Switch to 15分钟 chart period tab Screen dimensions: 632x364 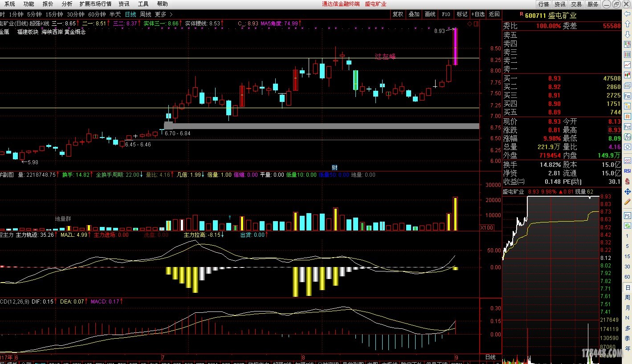pyautogui.click(x=54, y=14)
